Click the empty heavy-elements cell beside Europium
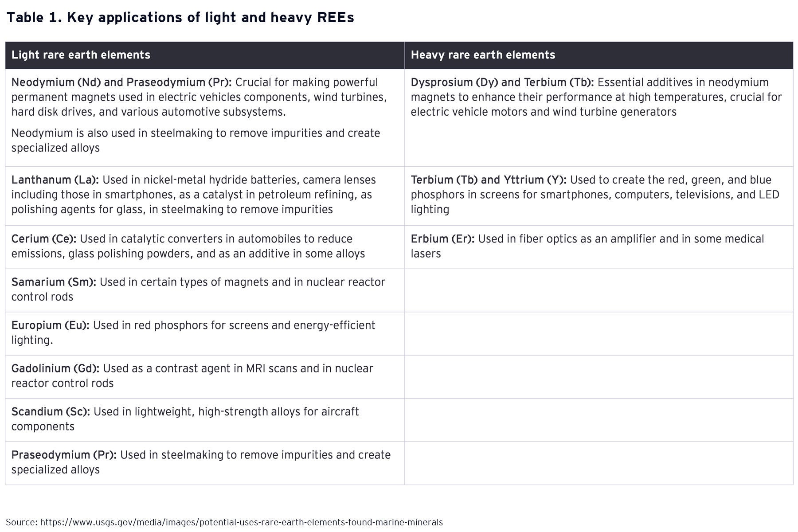Viewport: 798px width, 532px height. 598,333
